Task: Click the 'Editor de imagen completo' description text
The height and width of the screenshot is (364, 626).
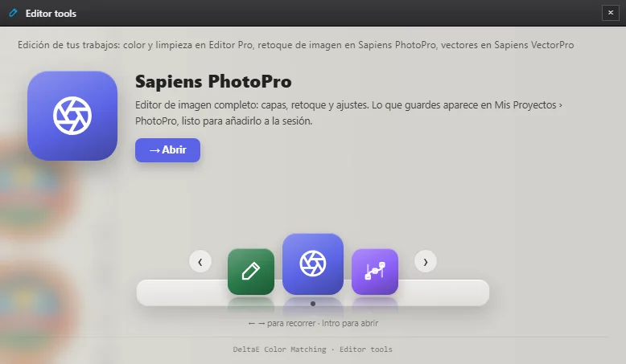Action: 348,112
